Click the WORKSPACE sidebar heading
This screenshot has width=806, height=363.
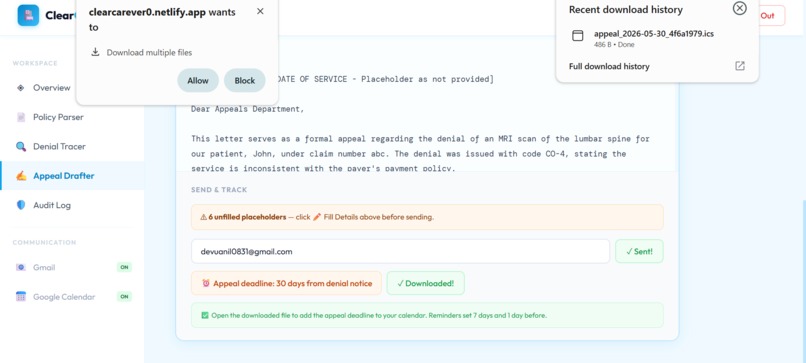click(35, 63)
